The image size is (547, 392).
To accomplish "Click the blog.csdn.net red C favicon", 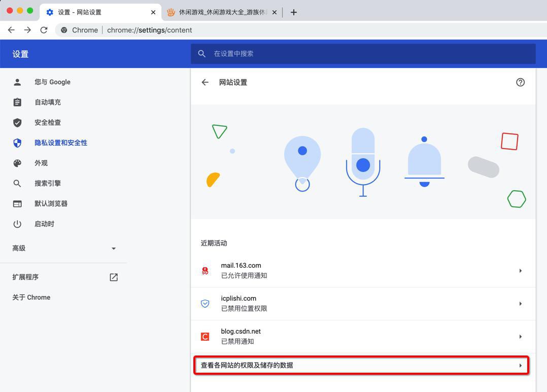I will [205, 337].
